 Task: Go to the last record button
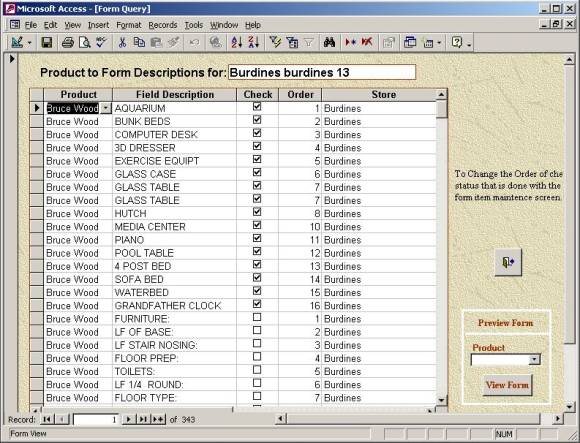[143, 419]
